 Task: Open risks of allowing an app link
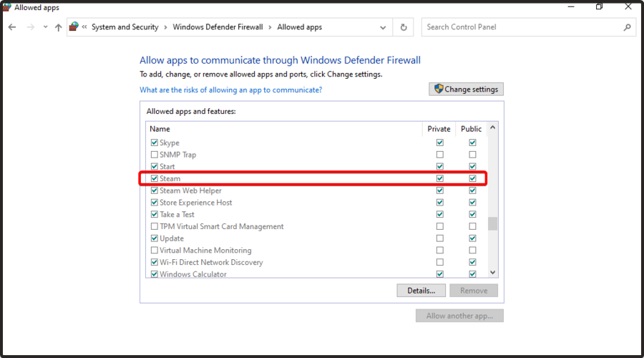point(231,89)
